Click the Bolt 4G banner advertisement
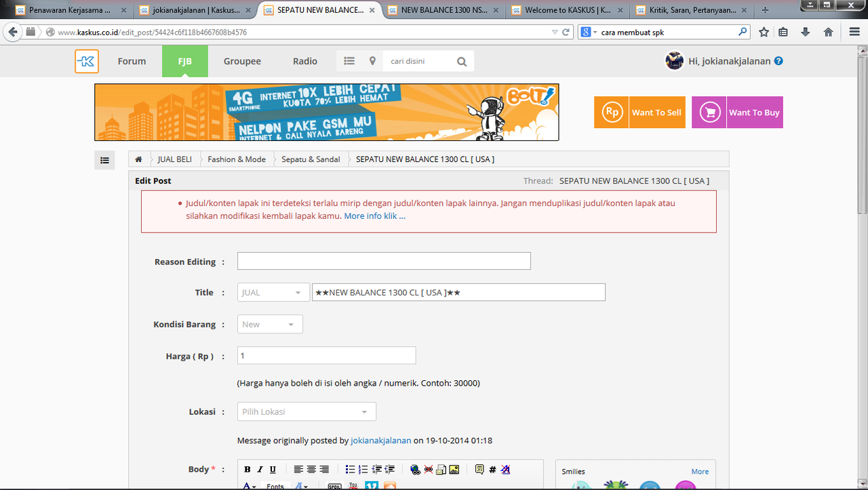This screenshot has width=868, height=490. (x=327, y=113)
